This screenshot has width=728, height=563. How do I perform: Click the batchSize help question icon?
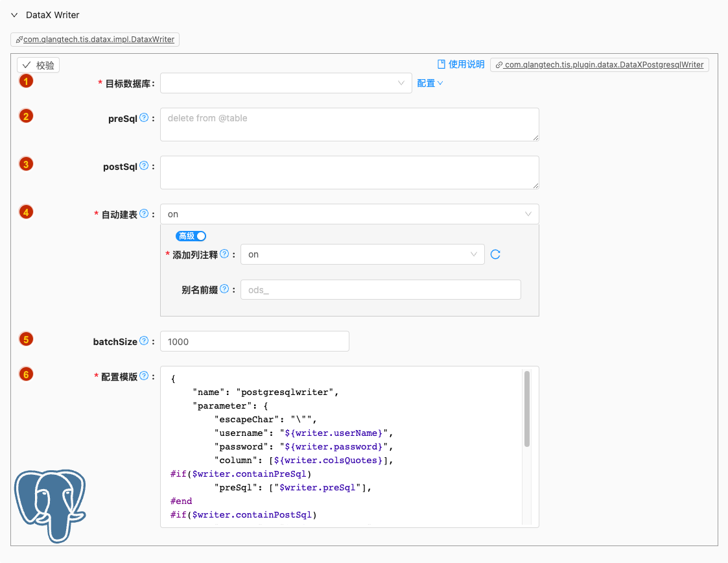pyautogui.click(x=144, y=341)
